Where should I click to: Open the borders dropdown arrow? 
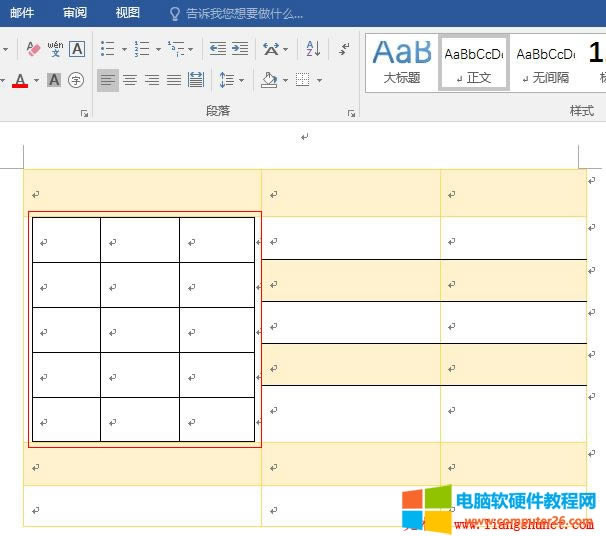click(320, 80)
